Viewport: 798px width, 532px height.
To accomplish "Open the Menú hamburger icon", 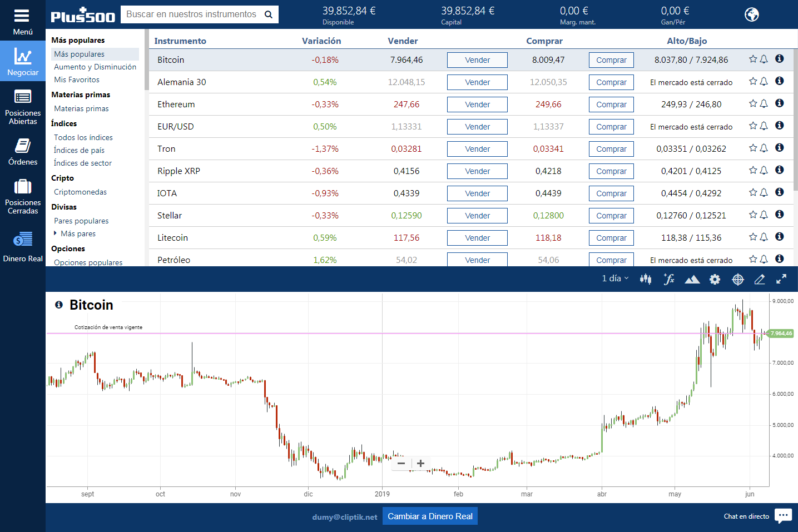I will pyautogui.click(x=22, y=16).
